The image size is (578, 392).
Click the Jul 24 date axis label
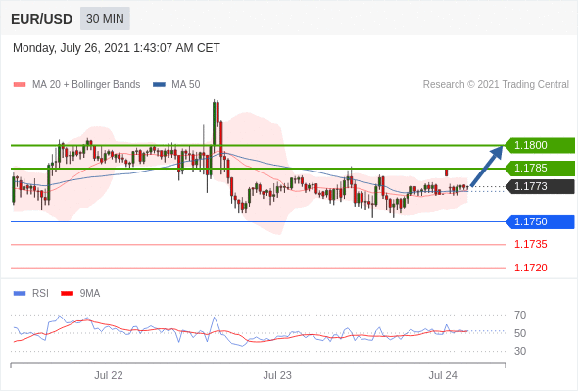coord(443,375)
